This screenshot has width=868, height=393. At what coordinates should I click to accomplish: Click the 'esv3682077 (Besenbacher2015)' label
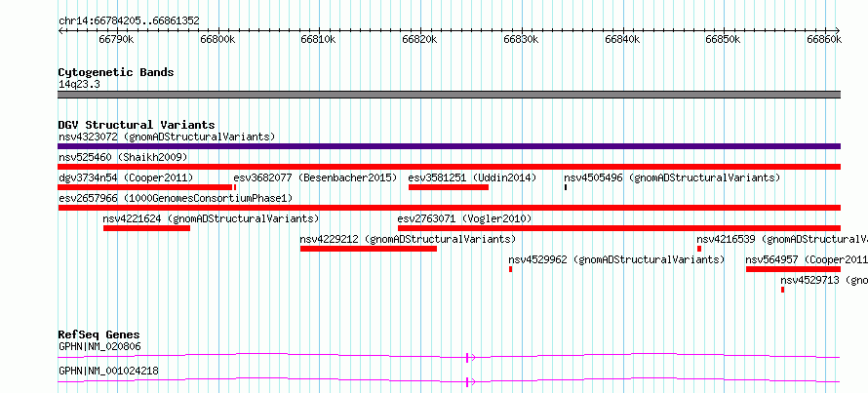coord(316,177)
